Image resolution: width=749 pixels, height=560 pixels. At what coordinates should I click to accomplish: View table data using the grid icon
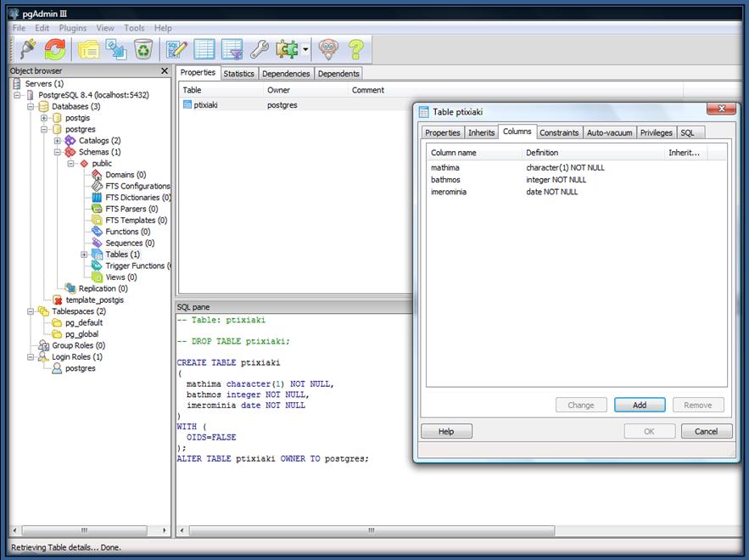204,49
